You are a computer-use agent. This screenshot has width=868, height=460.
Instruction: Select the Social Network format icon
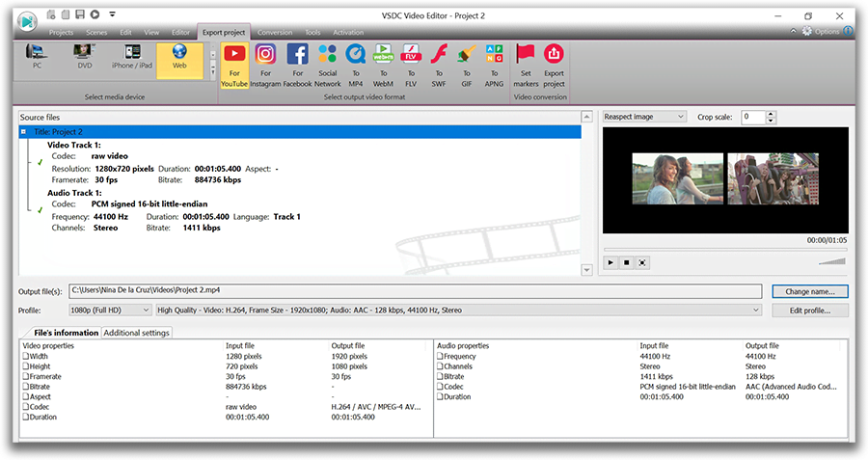327,67
